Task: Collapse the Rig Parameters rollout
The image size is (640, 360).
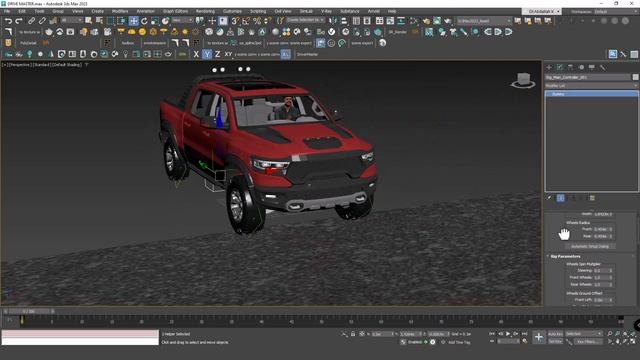Action: [565, 256]
